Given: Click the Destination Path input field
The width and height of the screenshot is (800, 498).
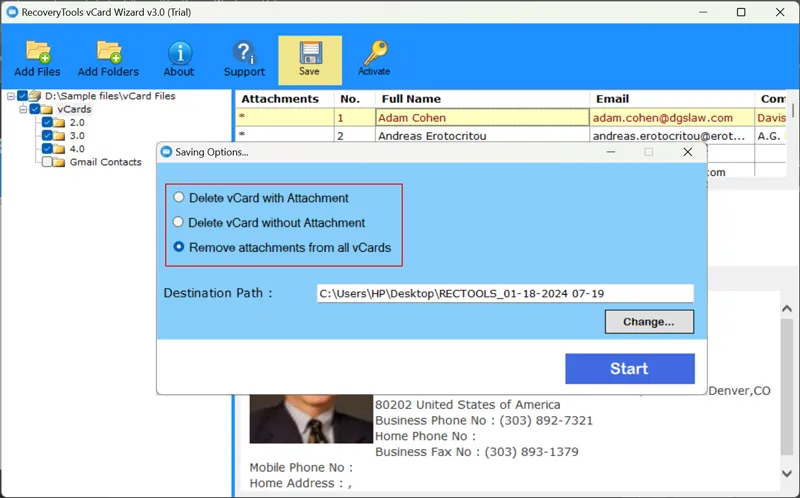Looking at the screenshot, I should pyautogui.click(x=505, y=293).
